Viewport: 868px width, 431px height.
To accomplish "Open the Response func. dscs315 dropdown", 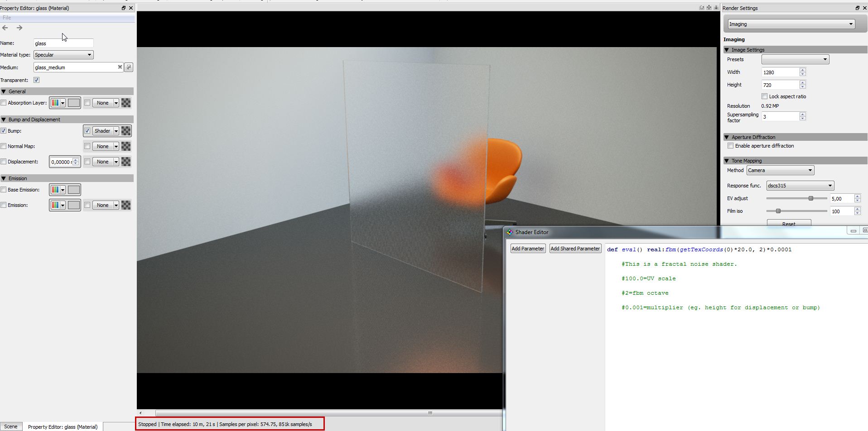I will click(800, 186).
